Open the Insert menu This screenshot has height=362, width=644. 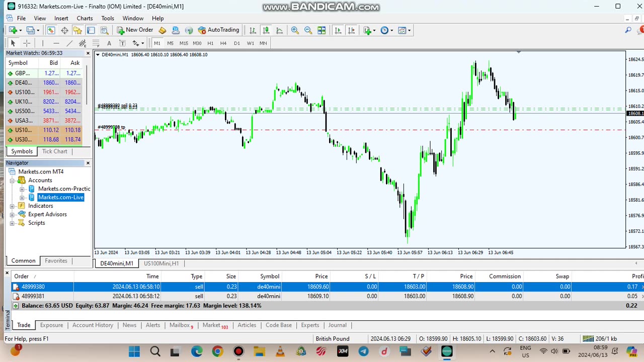pyautogui.click(x=61, y=18)
